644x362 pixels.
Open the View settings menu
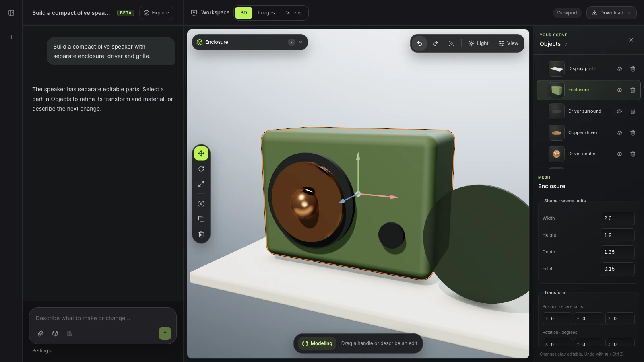[x=508, y=43]
